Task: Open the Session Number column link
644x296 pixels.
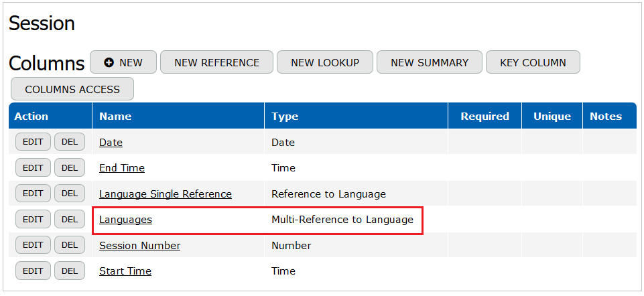Action: 139,246
